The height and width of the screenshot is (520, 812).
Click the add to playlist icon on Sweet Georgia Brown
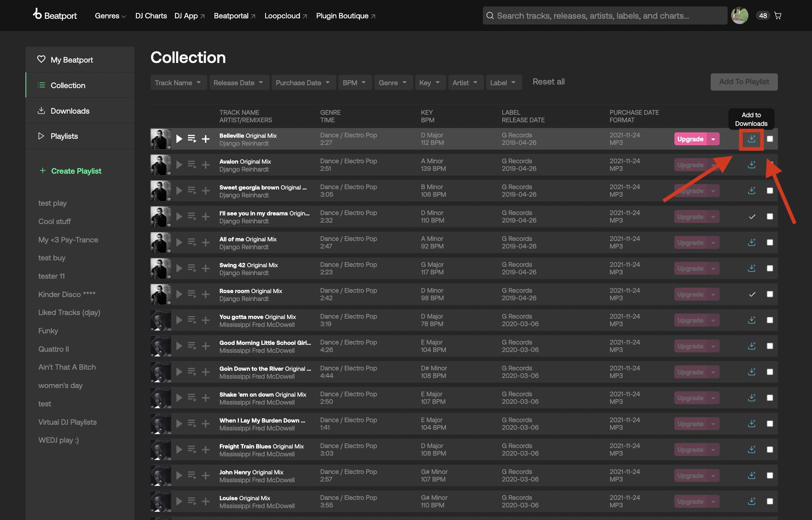[206, 190]
